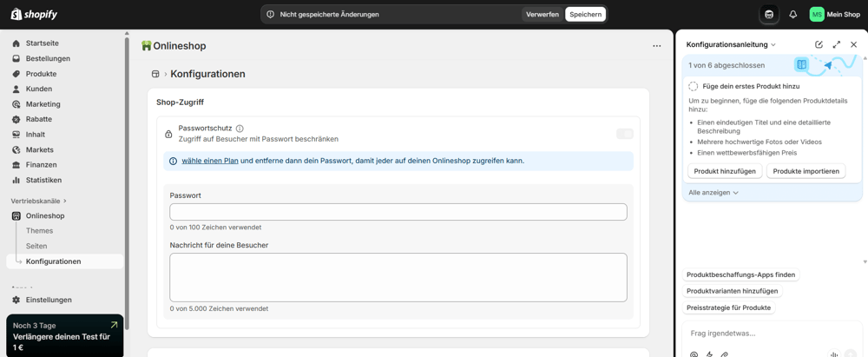This screenshot has height=357, width=868.
Task: Click the guide book icon in progress banner
Action: [x=801, y=65]
